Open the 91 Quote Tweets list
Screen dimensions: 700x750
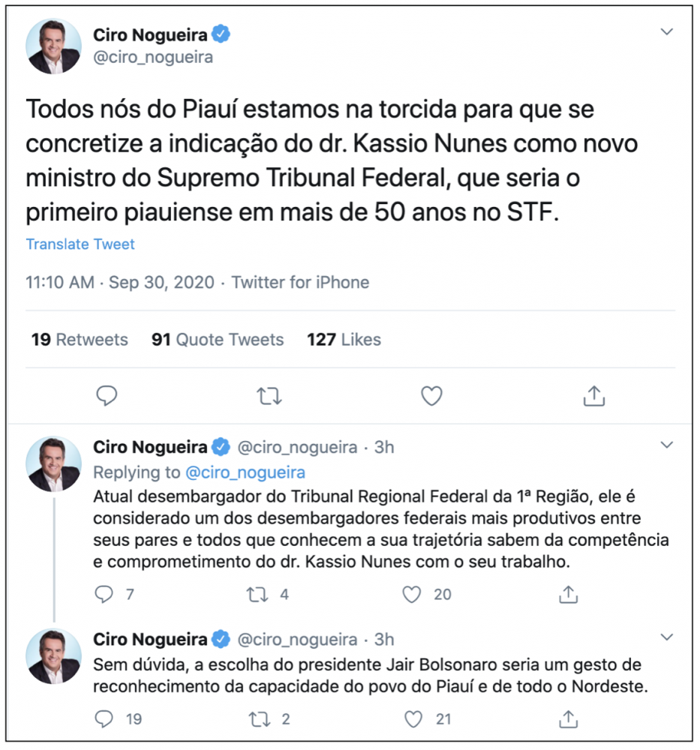coord(218,340)
